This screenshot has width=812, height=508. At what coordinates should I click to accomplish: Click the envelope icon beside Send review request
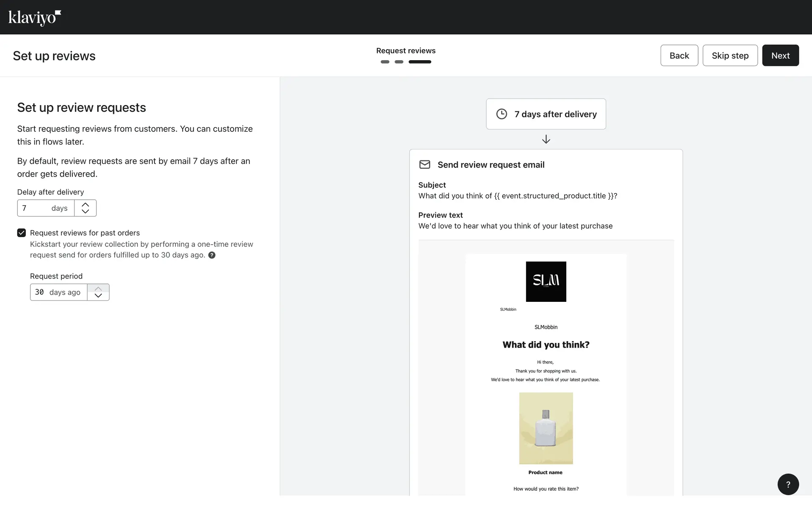click(x=425, y=165)
